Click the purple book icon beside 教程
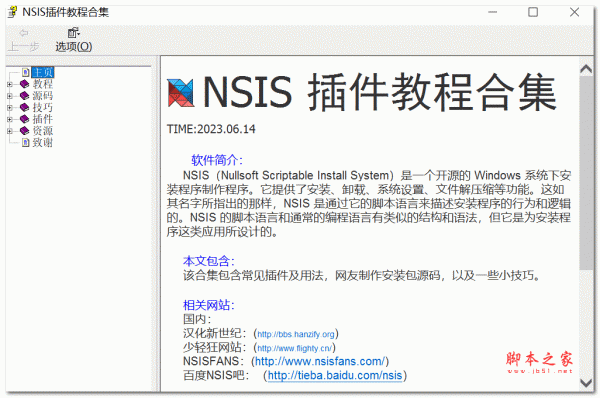Viewport: 600px width, 398px height. coord(24,84)
